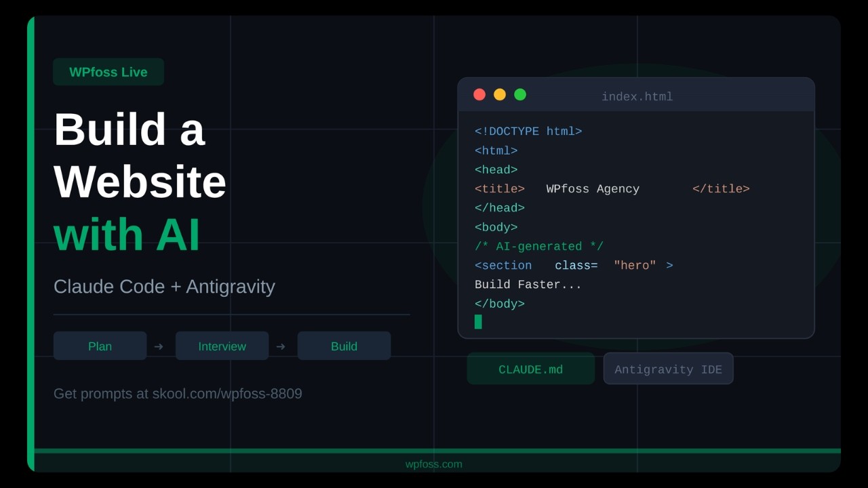This screenshot has height=488, width=868.
Task: Click the arrow between Interview and Build
Action: pyautogui.click(x=281, y=346)
